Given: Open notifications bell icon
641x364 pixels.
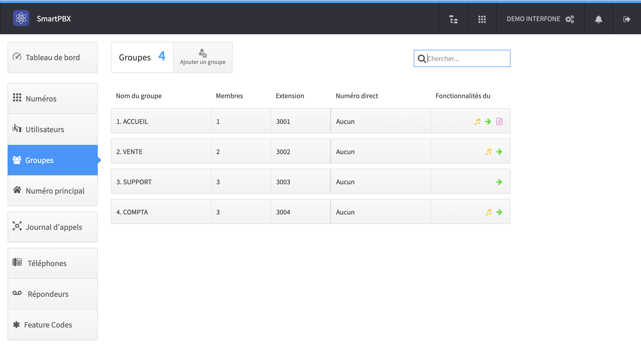Looking at the screenshot, I should click(598, 19).
